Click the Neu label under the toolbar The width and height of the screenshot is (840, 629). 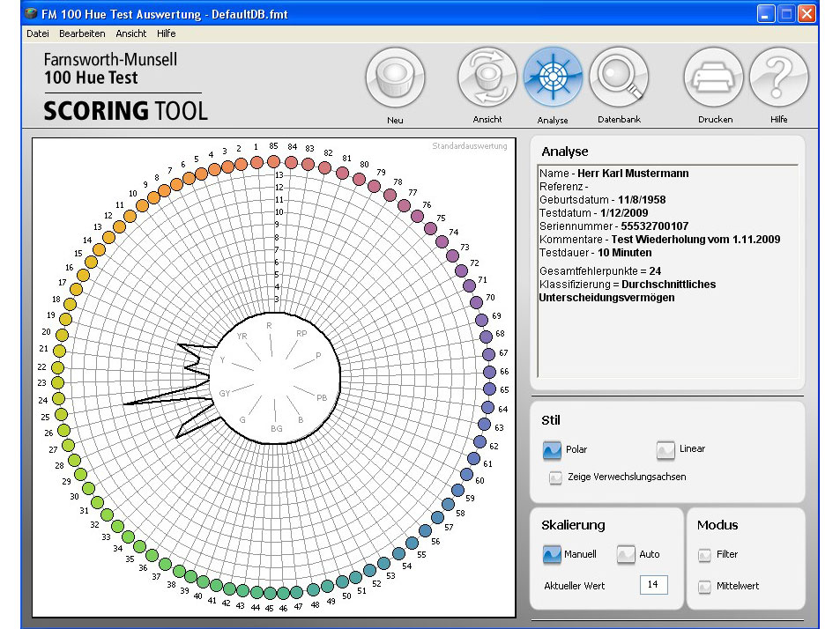click(x=396, y=120)
